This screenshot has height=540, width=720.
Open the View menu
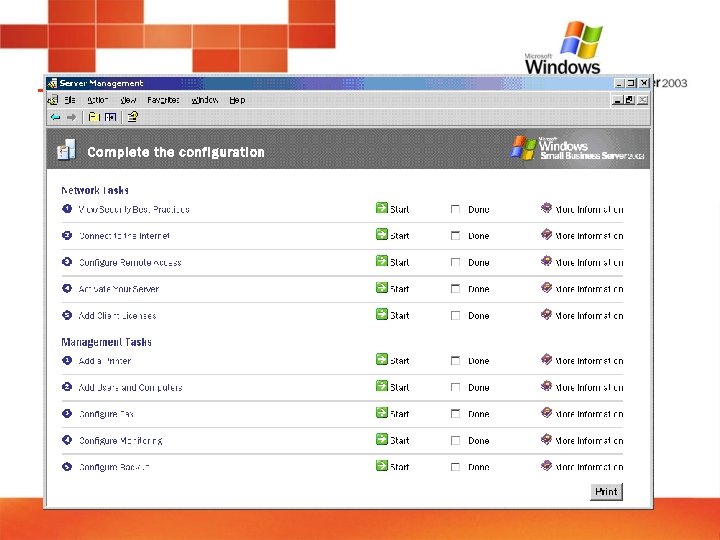tap(128, 100)
